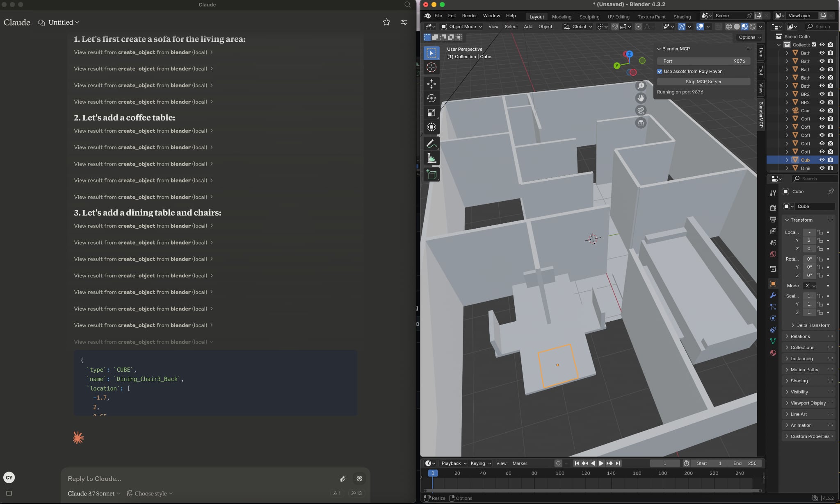Jump to the timeline's end frame

pyautogui.click(x=618, y=463)
